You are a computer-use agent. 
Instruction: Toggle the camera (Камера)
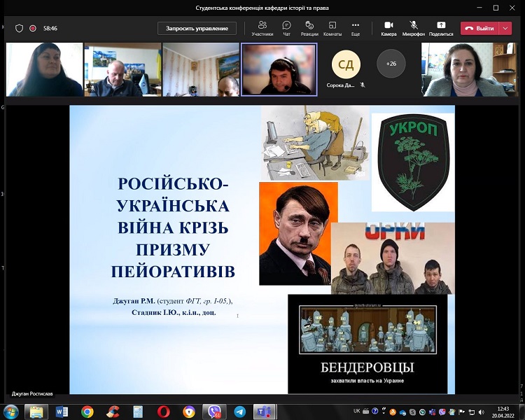tap(388, 29)
